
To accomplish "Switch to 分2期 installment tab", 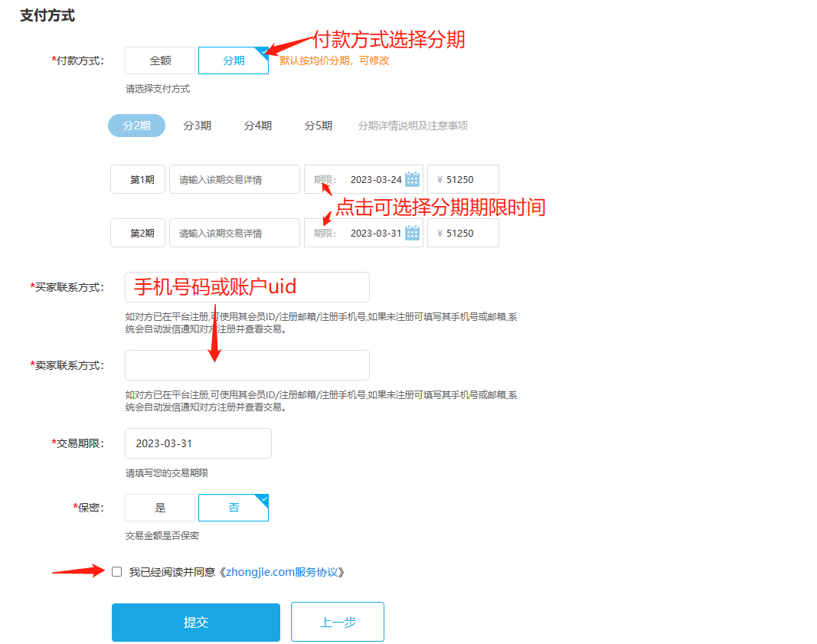I will coord(136,126).
